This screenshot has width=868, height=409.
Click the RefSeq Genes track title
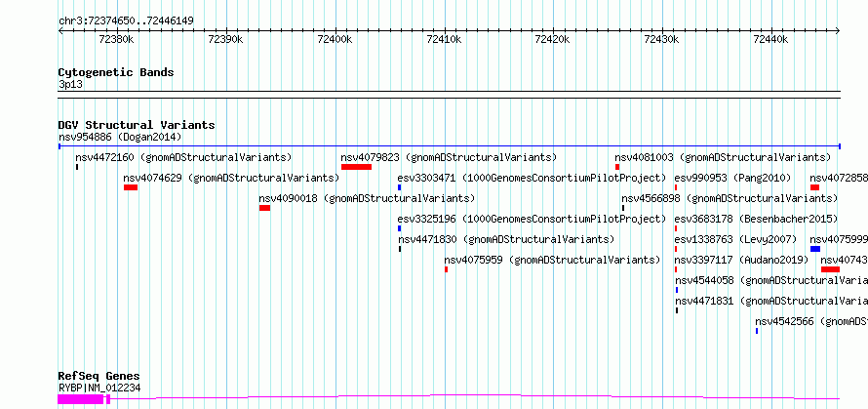99,376
